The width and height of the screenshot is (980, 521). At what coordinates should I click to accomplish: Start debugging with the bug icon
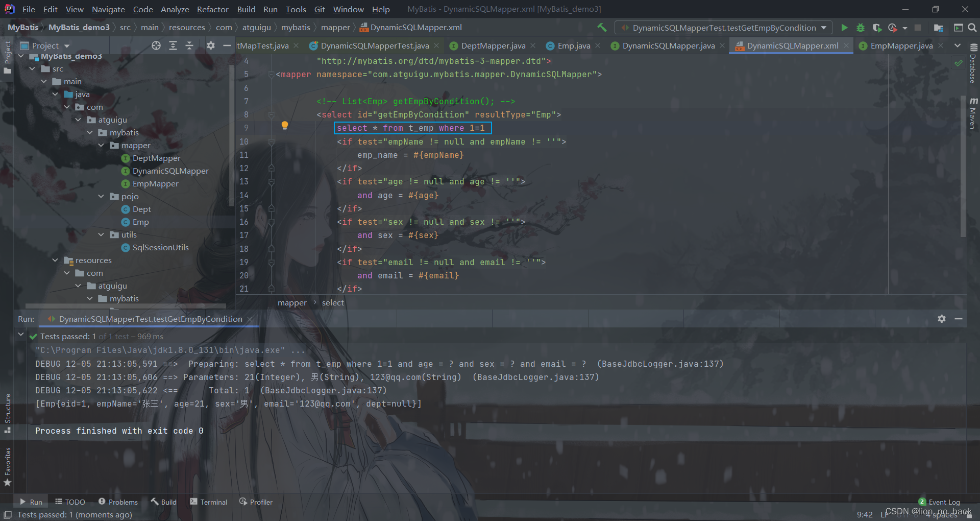pyautogui.click(x=861, y=28)
